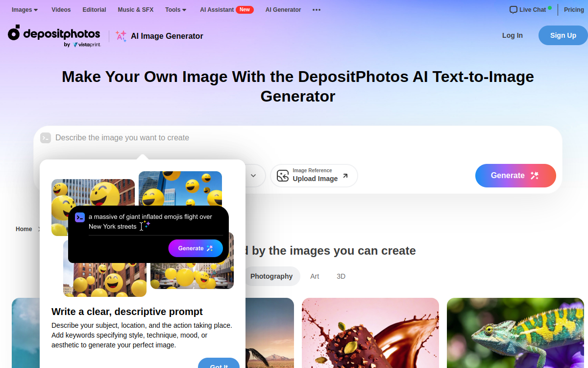Image resolution: width=588 pixels, height=368 pixels.
Task: Open the three-dots more menu
Action: pos(317,10)
